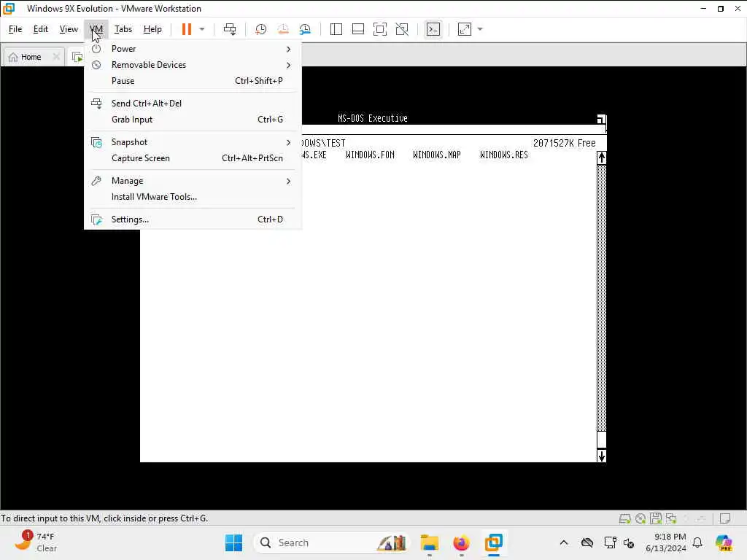
Task: Close the open VM menu
Action: [96, 29]
